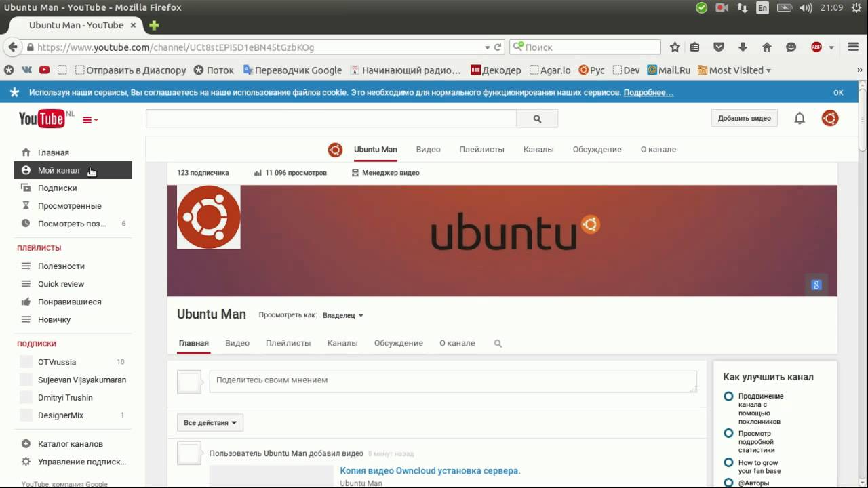The width and height of the screenshot is (868, 488).
Task: Click the Ubuntu channel avatar image
Action: point(209,217)
